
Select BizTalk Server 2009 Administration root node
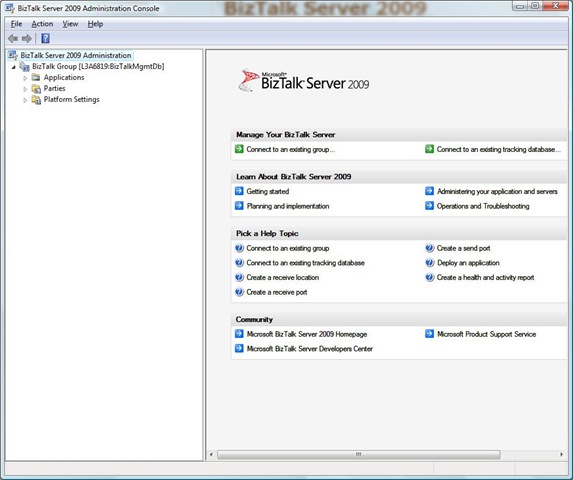pos(76,55)
